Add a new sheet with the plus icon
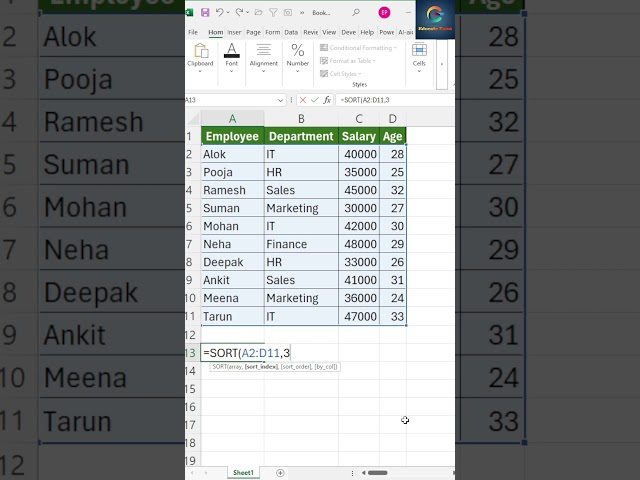This screenshot has height=480, width=640. [280, 473]
